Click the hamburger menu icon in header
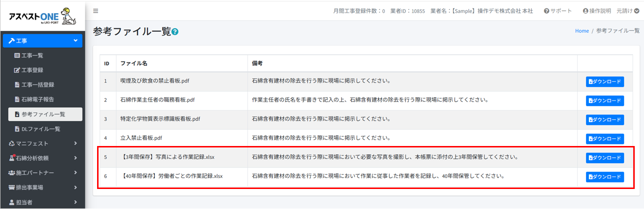This screenshot has width=644, height=209. click(96, 11)
